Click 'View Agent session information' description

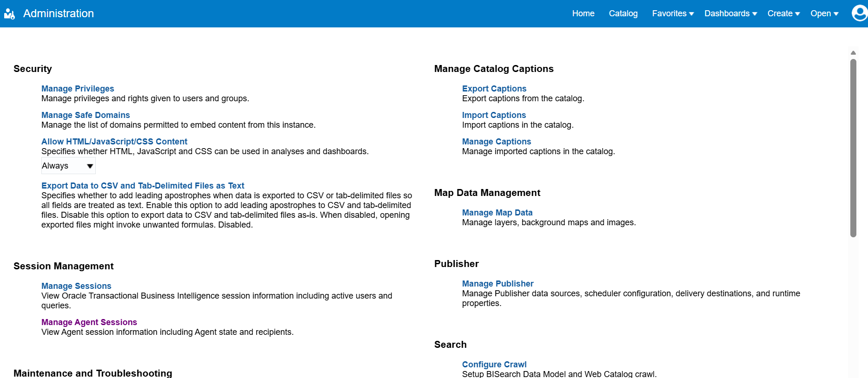167,332
